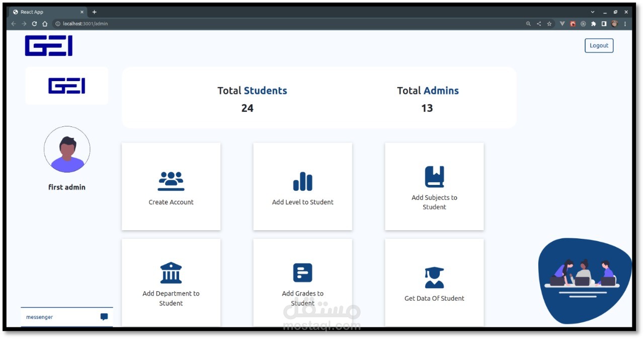Open a new browser tab with plus
Image resolution: width=644 pixels, height=339 pixels.
pos(94,12)
